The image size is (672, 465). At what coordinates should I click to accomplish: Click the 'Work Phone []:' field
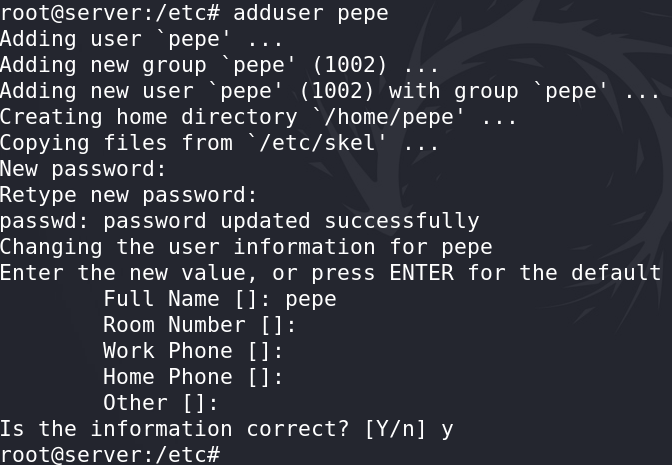tap(193, 351)
